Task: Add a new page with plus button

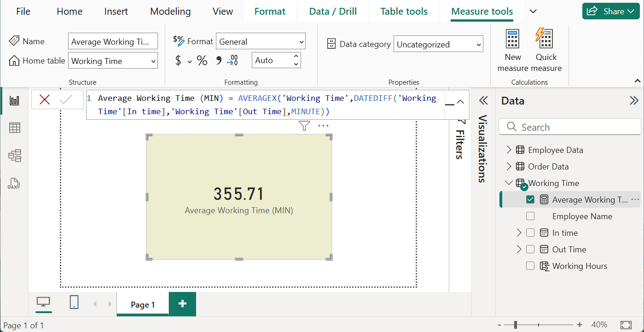Action: (182, 304)
